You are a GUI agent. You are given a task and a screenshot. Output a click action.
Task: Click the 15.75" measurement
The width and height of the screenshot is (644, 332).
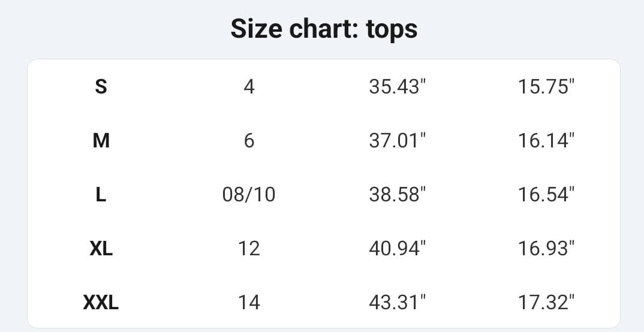click(x=546, y=86)
